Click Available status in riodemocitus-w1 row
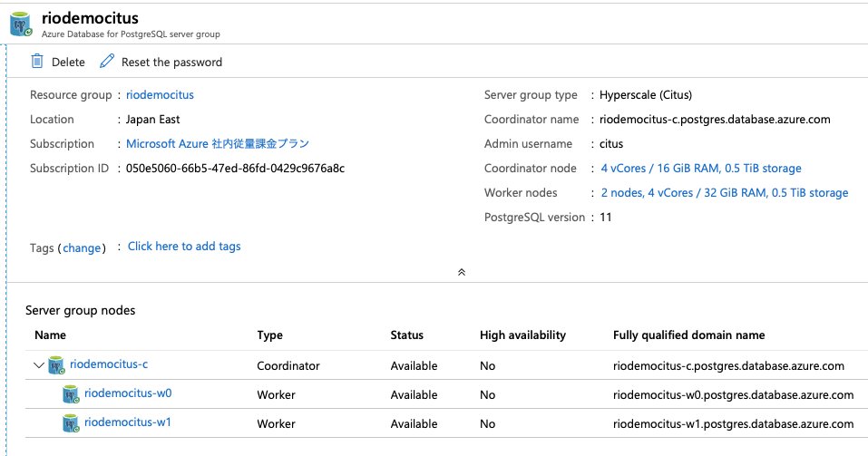This screenshot has height=456, width=868. [x=414, y=424]
